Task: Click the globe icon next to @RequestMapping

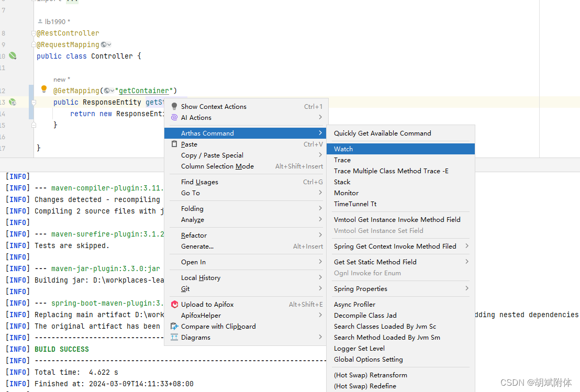Action: click(x=104, y=44)
